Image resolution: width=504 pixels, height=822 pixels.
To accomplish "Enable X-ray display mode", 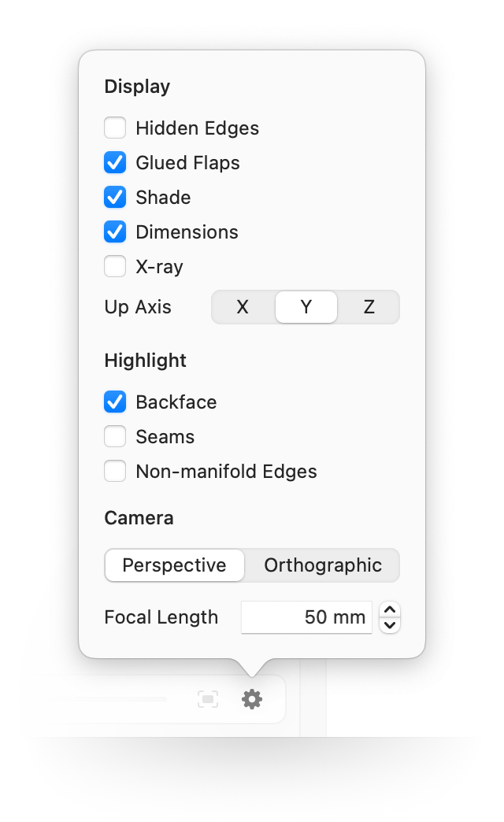I will click(x=115, y=267).
